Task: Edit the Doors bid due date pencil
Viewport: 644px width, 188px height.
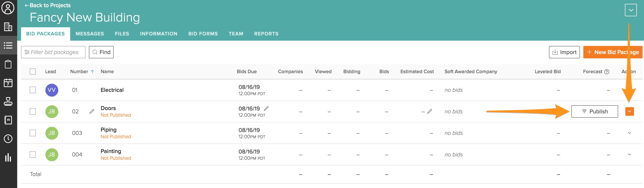Action: point(266,108)
